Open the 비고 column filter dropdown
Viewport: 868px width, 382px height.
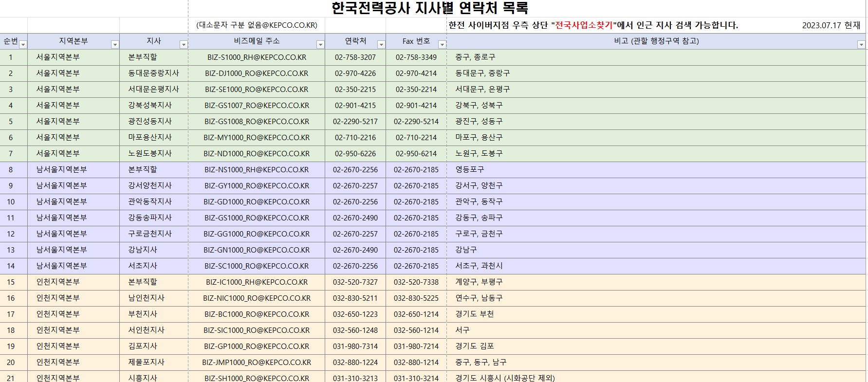(x=861, y=44)
